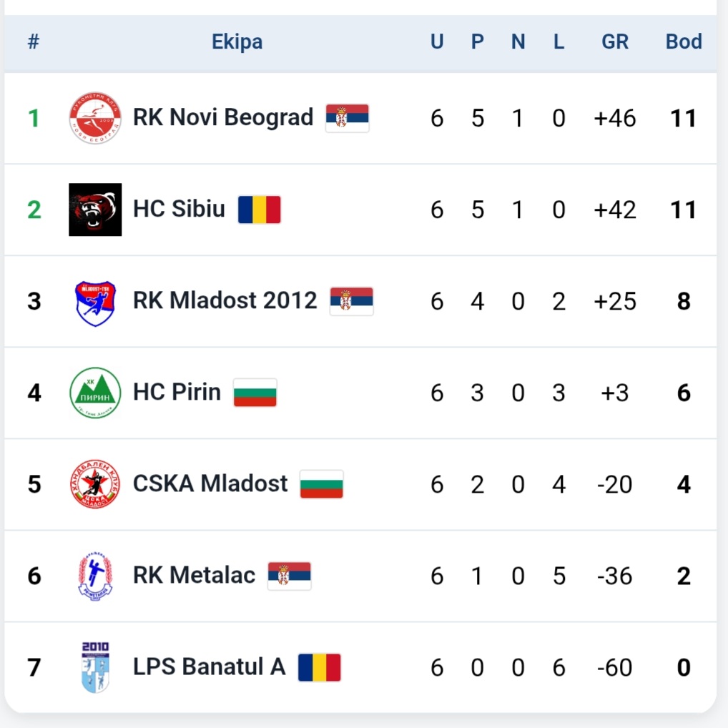The image size is (728, 728).
Task: Click the RK Metalac club crest
Action: (95, 576)
